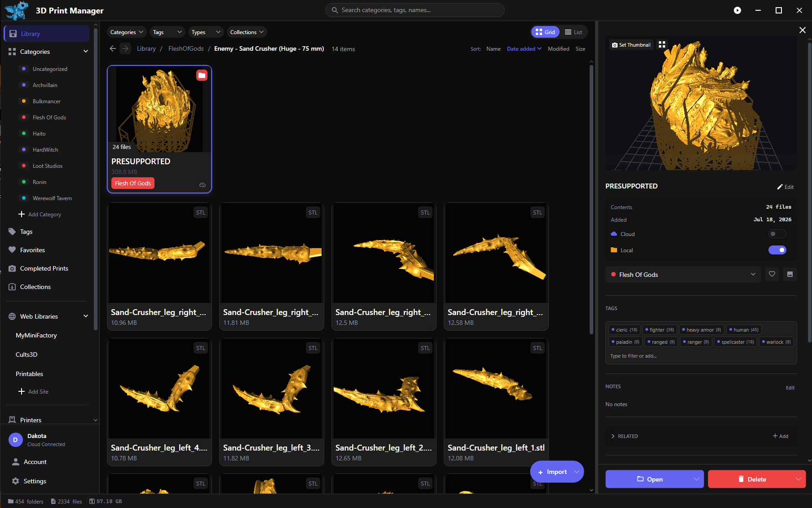Click Set Thumbnail button
This screenshot has width=812, height=508.
click(x=631, y=45)
